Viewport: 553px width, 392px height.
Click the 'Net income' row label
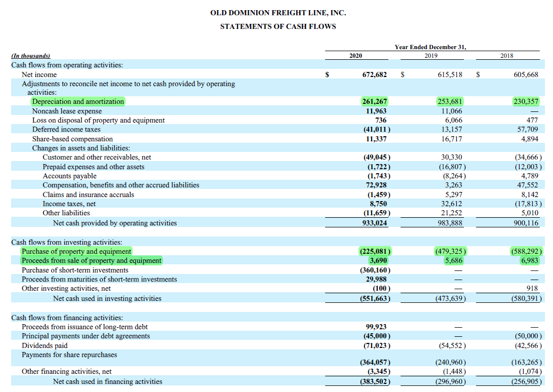39,74
